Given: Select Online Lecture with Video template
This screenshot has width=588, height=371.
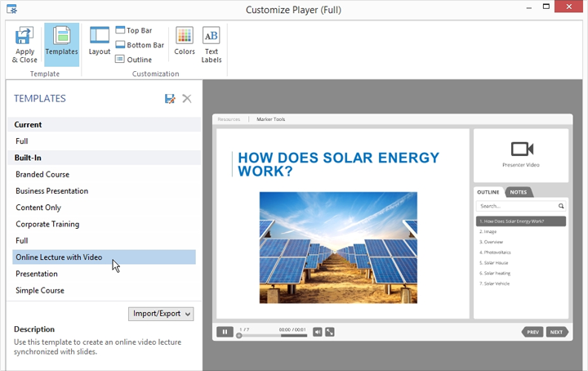Looking at the screenshot, I should [104, 257].
